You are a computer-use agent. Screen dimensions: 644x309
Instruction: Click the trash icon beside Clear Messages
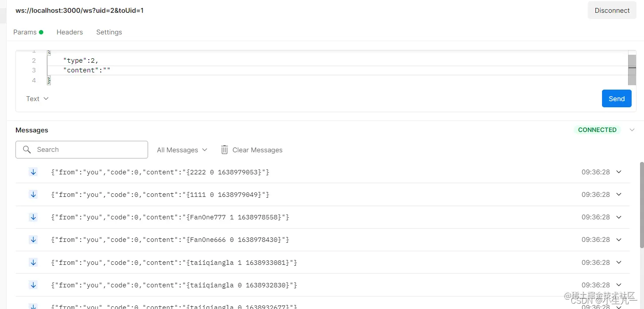click(225, 150)
